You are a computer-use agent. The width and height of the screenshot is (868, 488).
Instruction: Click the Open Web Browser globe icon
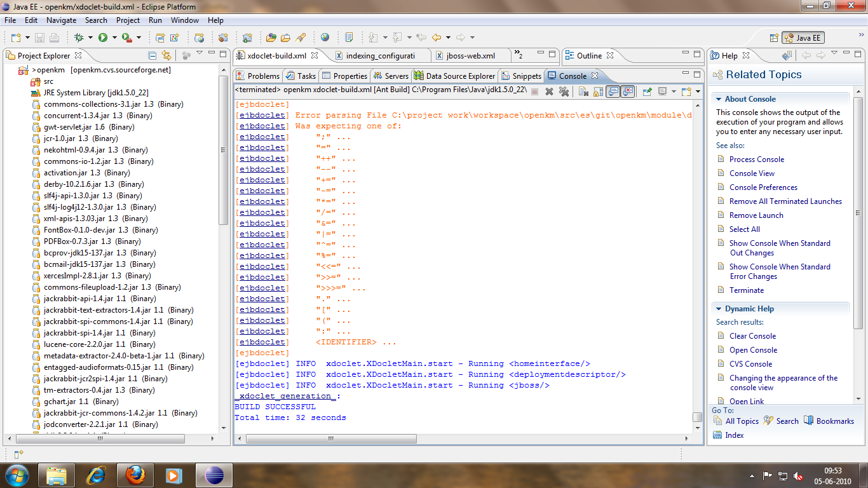coord(325,37)
